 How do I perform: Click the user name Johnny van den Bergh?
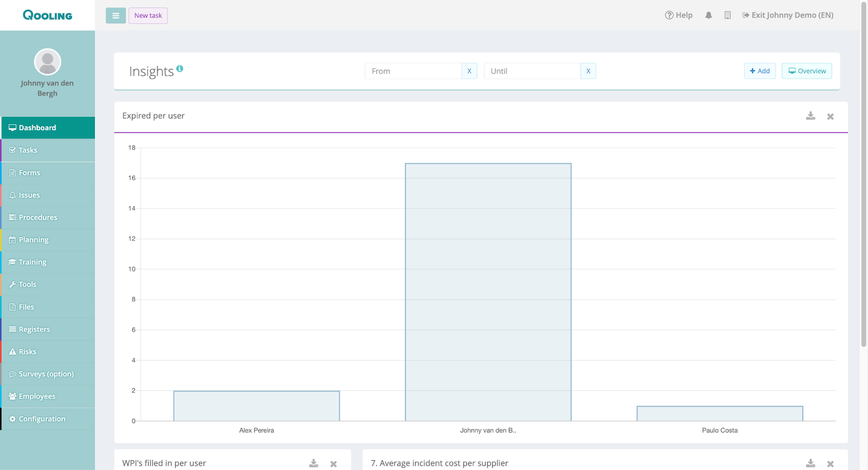click(47, 88)
